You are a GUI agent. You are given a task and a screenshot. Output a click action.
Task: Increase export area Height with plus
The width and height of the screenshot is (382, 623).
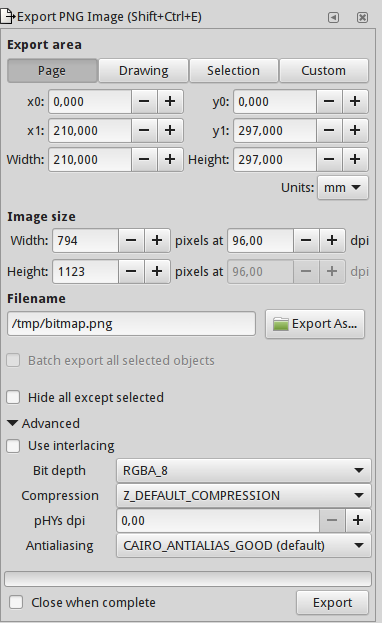[x=355, y=159]
